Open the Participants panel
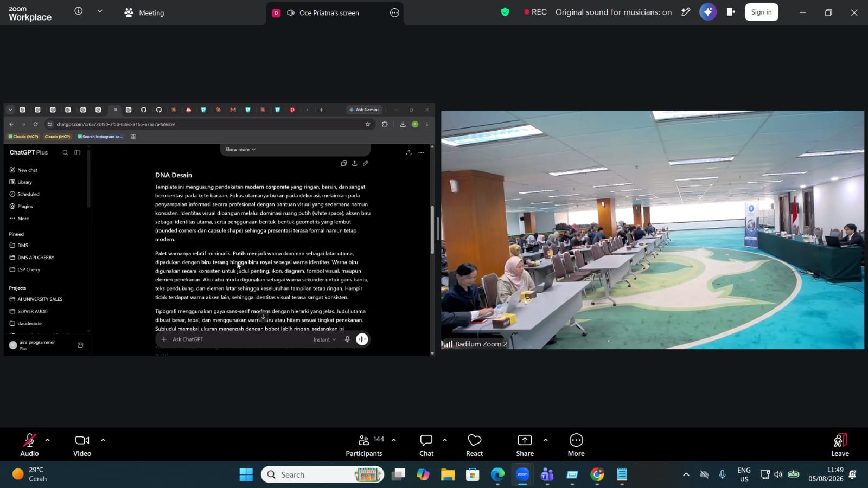The image size is (868, 488). pyautogui.click(x=364, y=445)
